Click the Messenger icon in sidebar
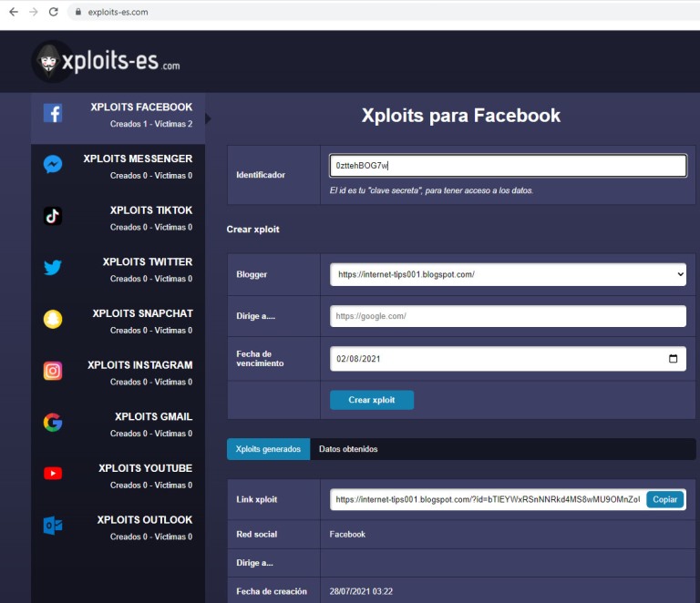The width and height of the screenshot is (700, 603). (53, 165)
